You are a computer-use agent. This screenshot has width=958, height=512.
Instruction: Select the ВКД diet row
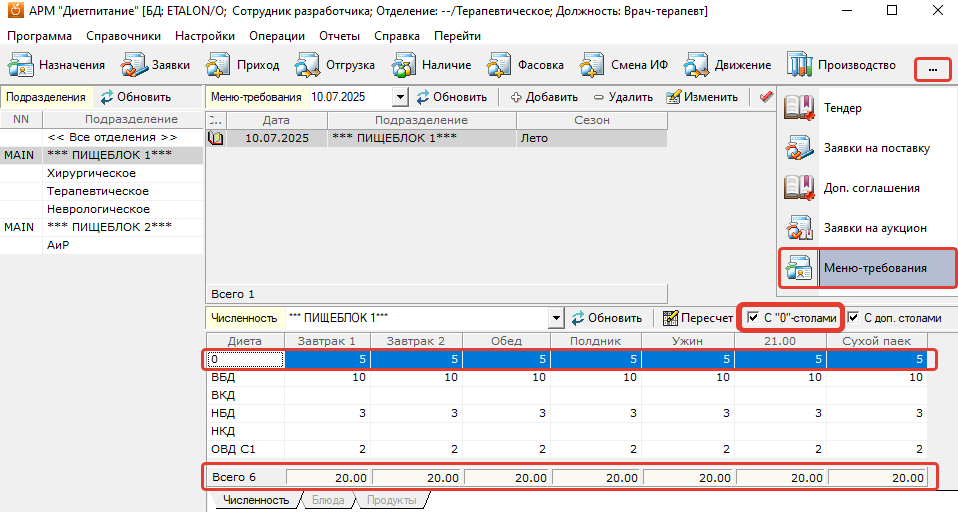click(x=566, y=395)
